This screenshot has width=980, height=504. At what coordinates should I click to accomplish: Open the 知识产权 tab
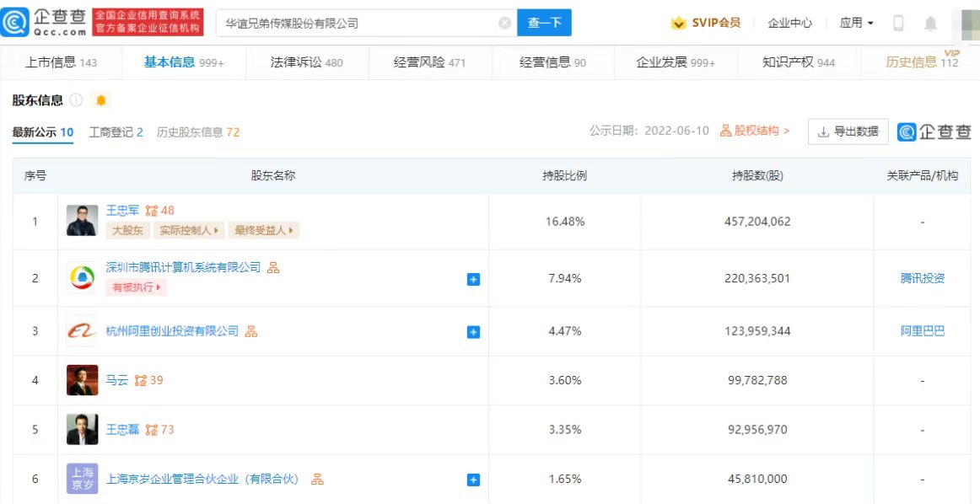[x=799, y=62]
